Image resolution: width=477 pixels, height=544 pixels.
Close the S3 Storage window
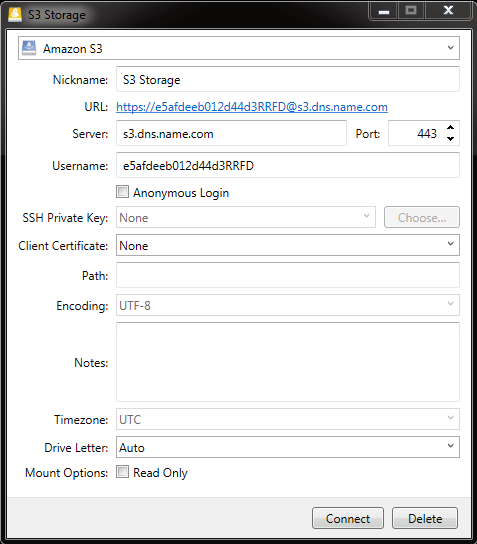click(448, 10)
